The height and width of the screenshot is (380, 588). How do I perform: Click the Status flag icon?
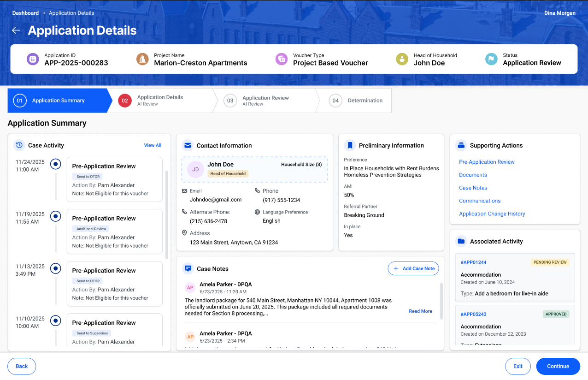click(x=491, y=59)
